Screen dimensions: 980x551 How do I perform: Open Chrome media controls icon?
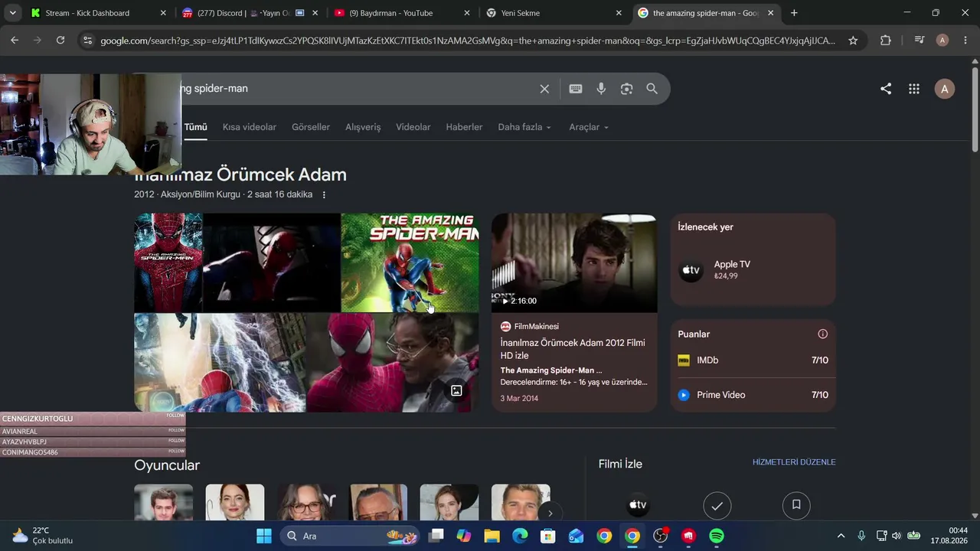click(920, 41)
